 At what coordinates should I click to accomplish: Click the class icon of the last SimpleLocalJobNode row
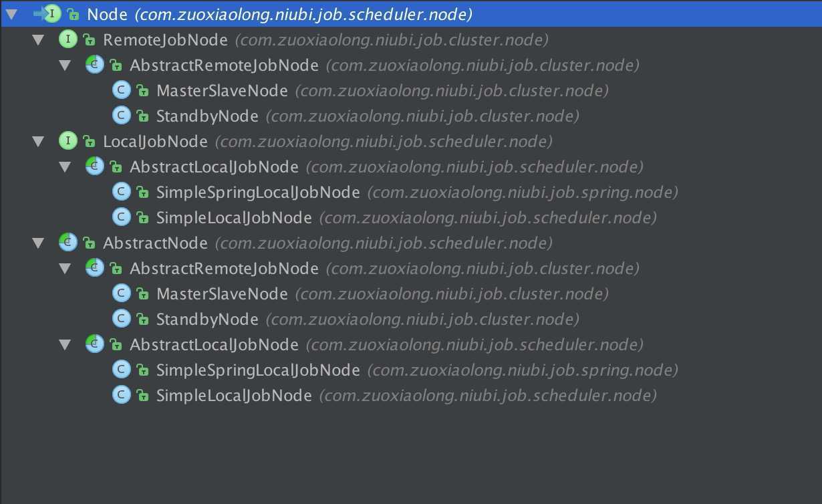121,395
